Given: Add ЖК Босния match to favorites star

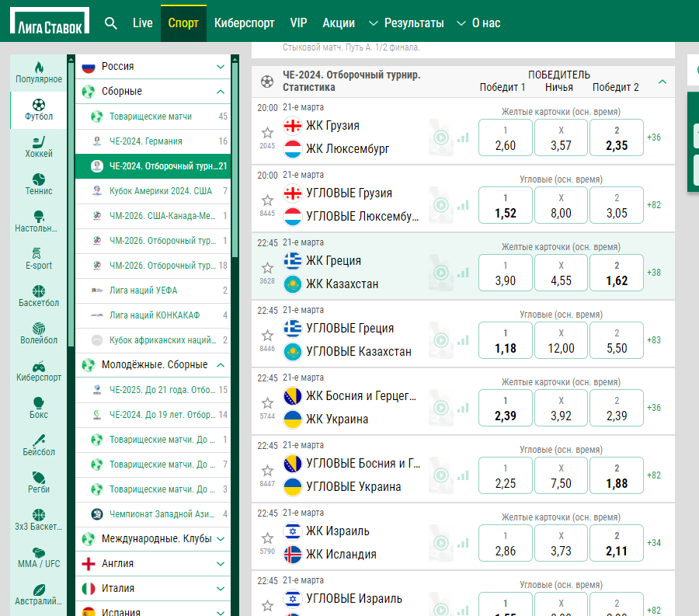Looking at the screenshot, I should (267, 403).
